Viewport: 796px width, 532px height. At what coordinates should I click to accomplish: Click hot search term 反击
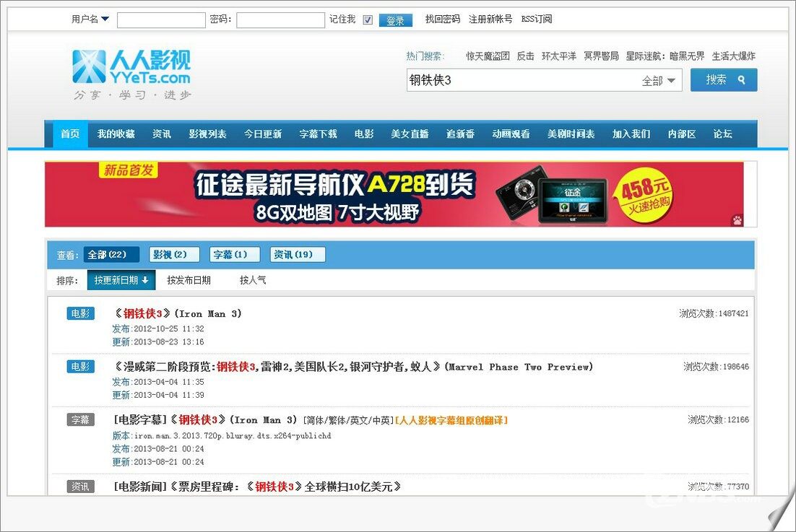click(525, 56)
